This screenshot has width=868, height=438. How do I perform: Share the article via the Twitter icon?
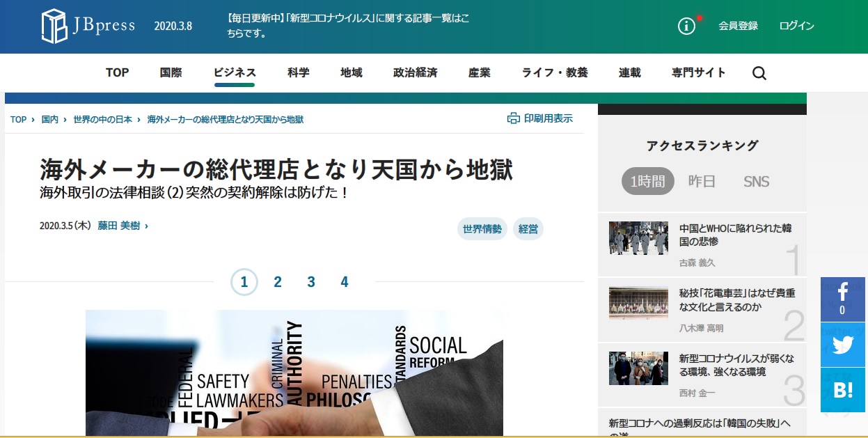(x=842, y=344)
